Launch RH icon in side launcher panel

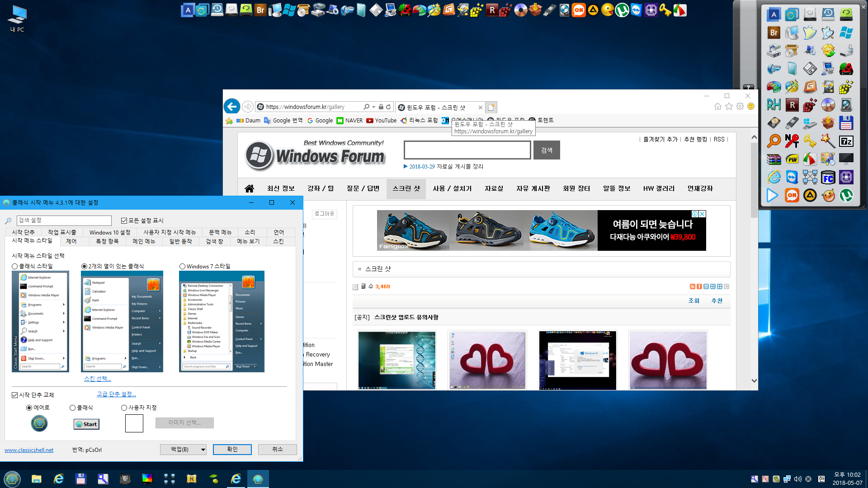[774, 105]
